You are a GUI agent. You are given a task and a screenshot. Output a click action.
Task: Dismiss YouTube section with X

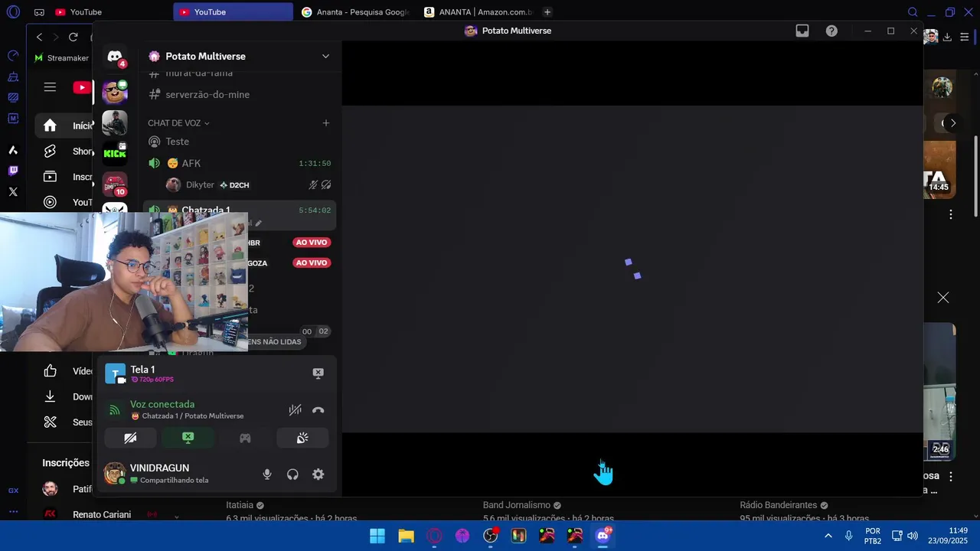pyautogui.click(x=943, y=298)
